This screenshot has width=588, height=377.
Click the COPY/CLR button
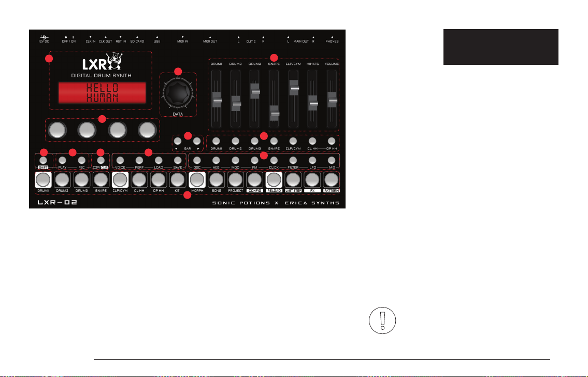pos(101,161)
